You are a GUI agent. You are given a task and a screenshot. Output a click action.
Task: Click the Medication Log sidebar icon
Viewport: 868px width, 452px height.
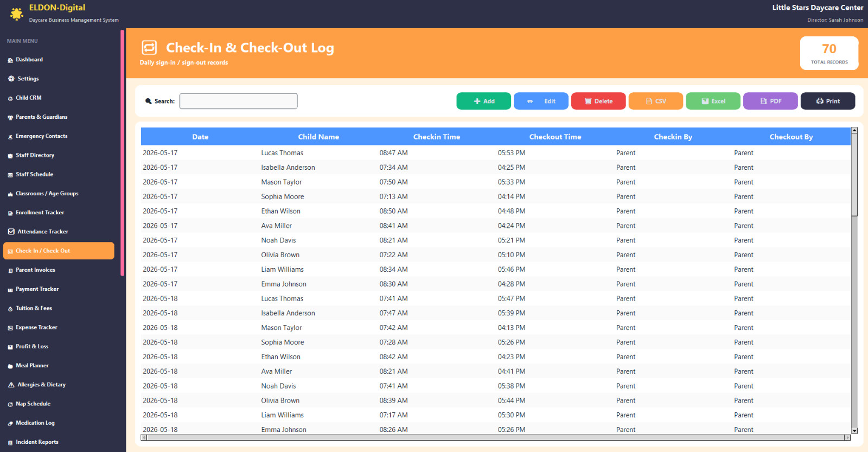[10, 423]
